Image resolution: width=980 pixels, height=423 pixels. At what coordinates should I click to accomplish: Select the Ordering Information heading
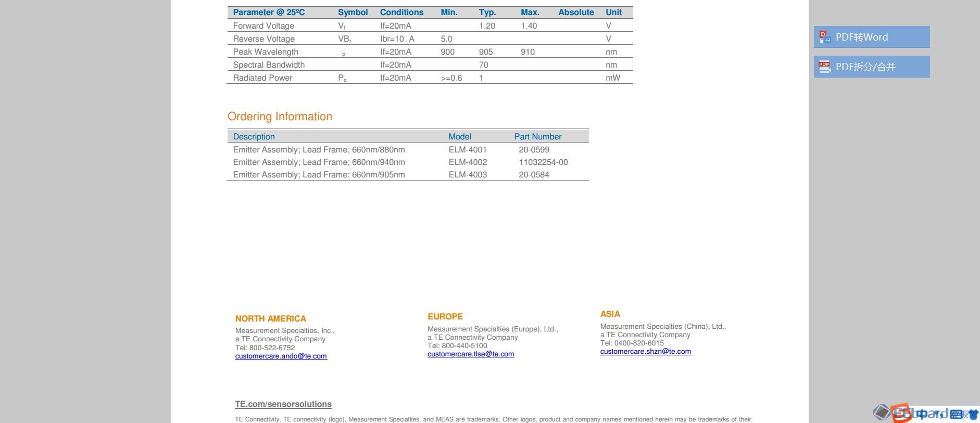click(x=280, y=117)
